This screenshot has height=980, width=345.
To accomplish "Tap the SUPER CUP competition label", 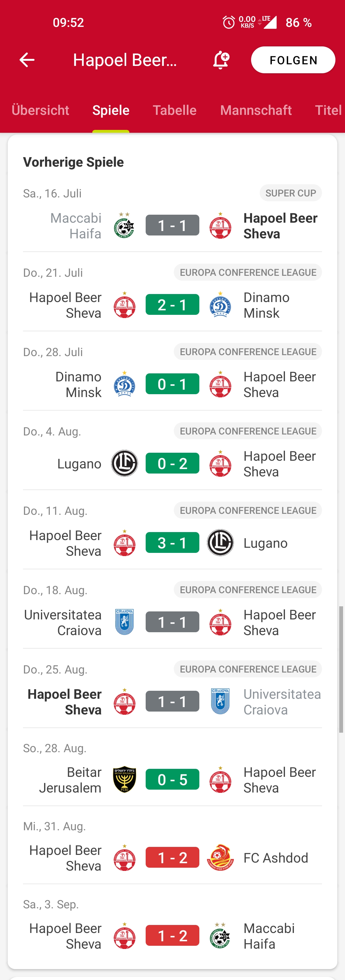I will coord(291,193).
